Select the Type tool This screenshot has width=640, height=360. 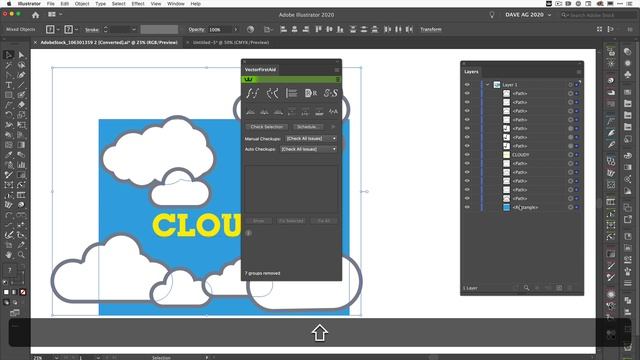point(8,85)
